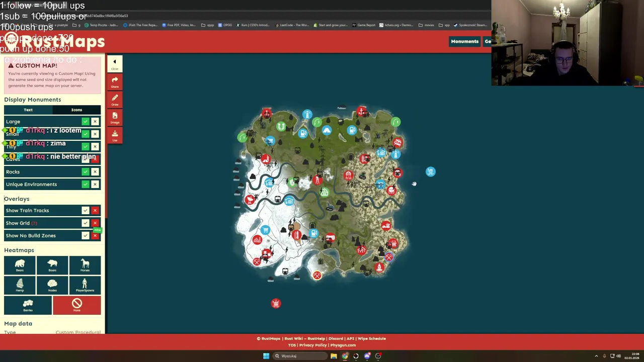
Task: Select the red harbor anchor icon on north coast
Action: tap(362, 112)
